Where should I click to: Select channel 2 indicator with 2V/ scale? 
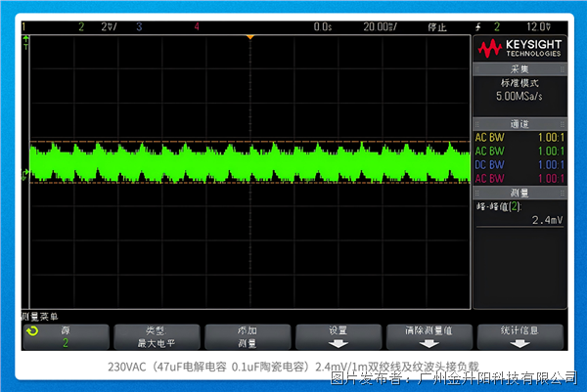coord(98,26)
